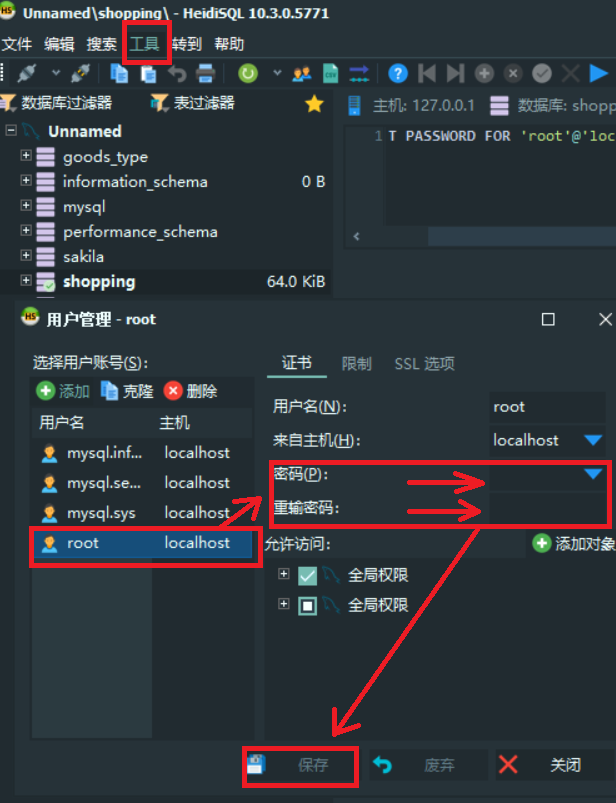Expand the shopping database node

point(26,280)
